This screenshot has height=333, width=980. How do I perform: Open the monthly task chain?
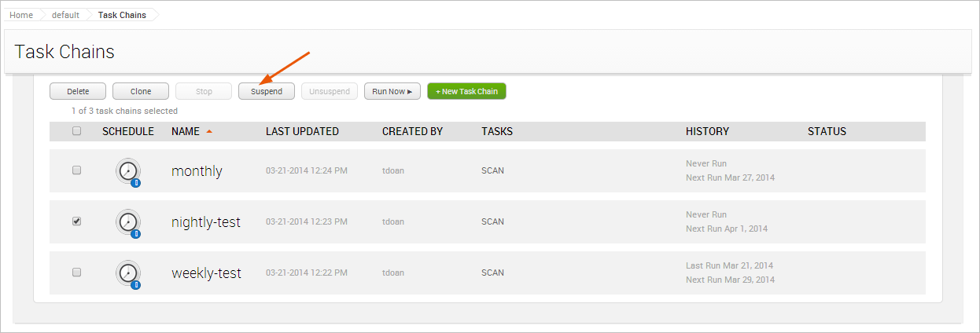coord(197,171)
